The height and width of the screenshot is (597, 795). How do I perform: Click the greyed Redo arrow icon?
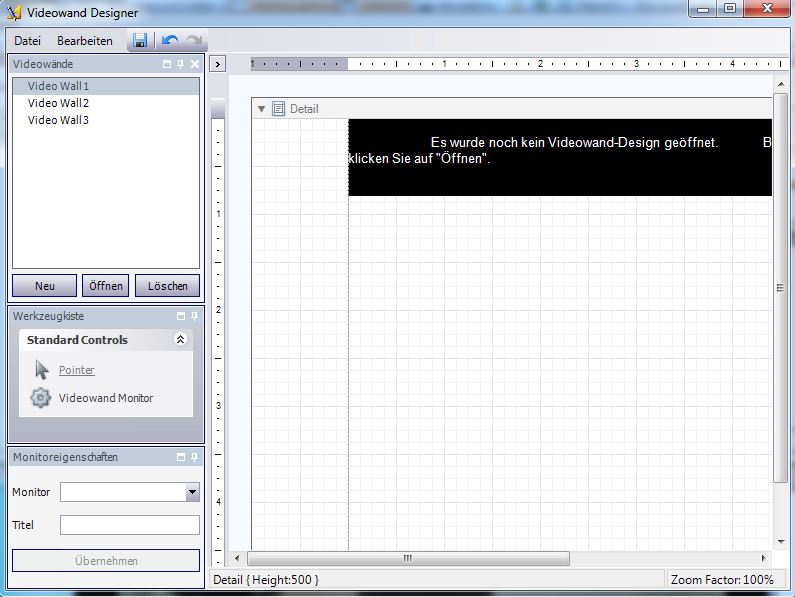[x=194, y=41]
